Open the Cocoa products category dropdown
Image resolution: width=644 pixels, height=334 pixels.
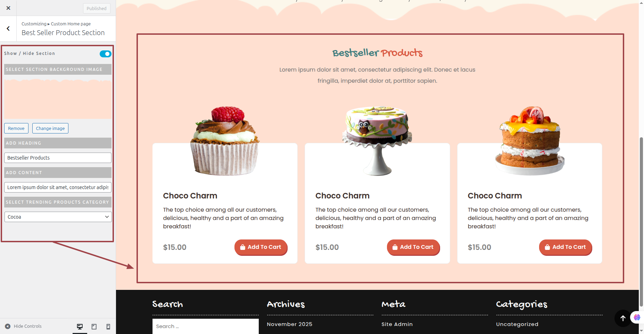[x=58, y=217]
